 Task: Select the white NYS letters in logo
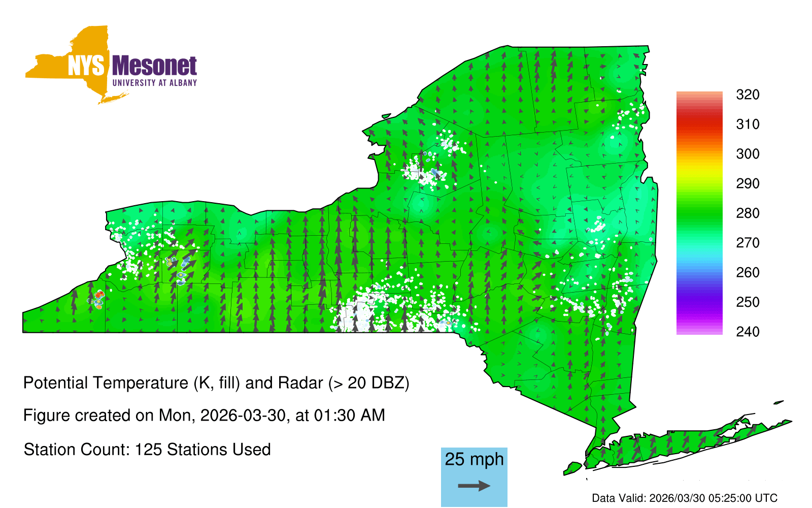coord(86,66)
